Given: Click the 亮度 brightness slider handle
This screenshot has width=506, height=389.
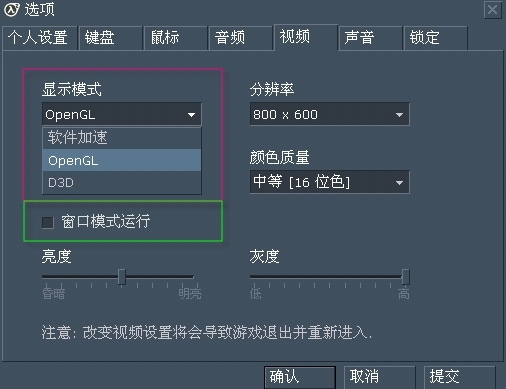Looking at the screenshot, I should pyautogui.click(x=122, y=277).
